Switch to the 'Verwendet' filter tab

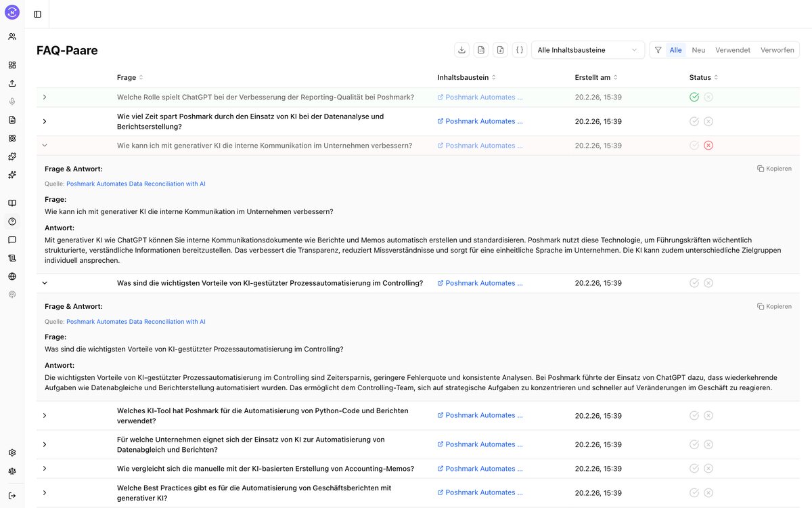point(733,50)
